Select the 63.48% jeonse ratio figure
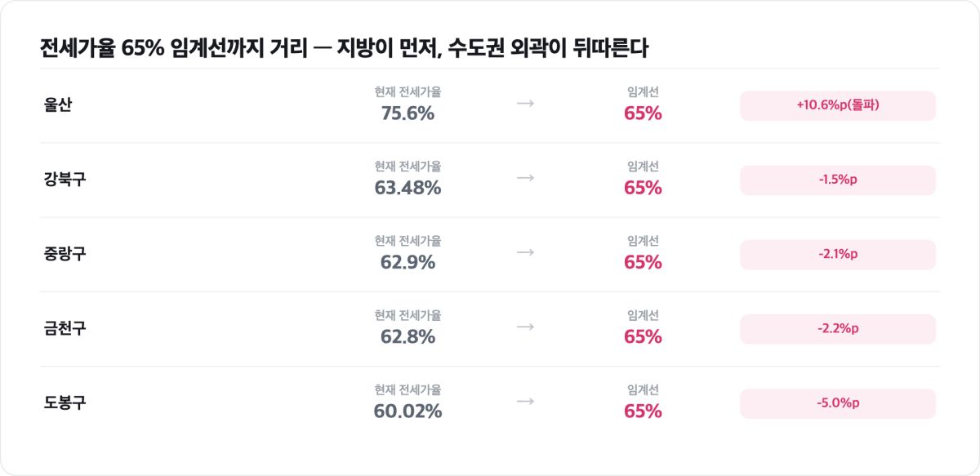 click(408, 188)
